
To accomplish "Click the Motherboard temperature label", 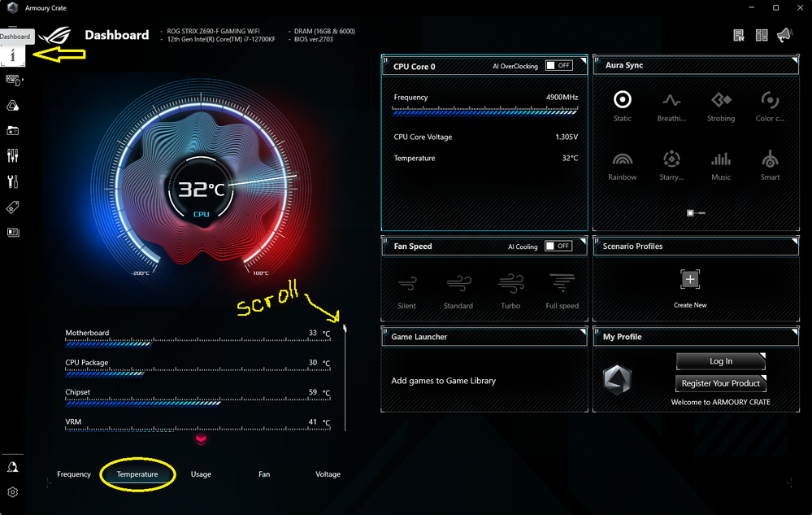I will click(x=87, y=333).
